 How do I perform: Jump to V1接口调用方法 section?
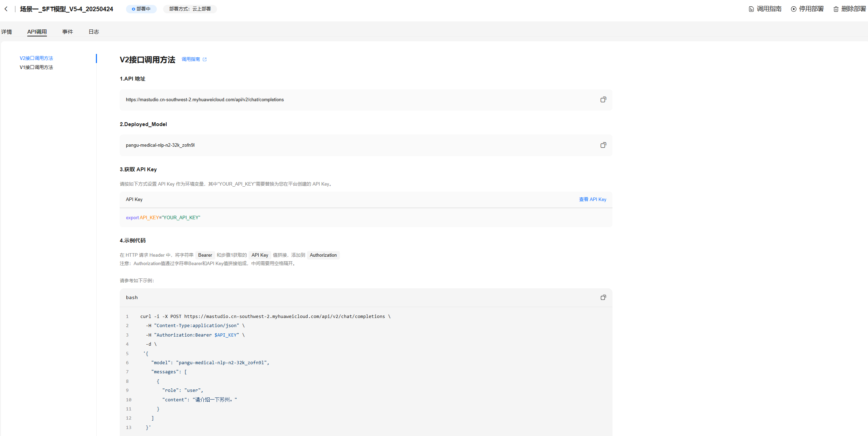coord(36,67)
